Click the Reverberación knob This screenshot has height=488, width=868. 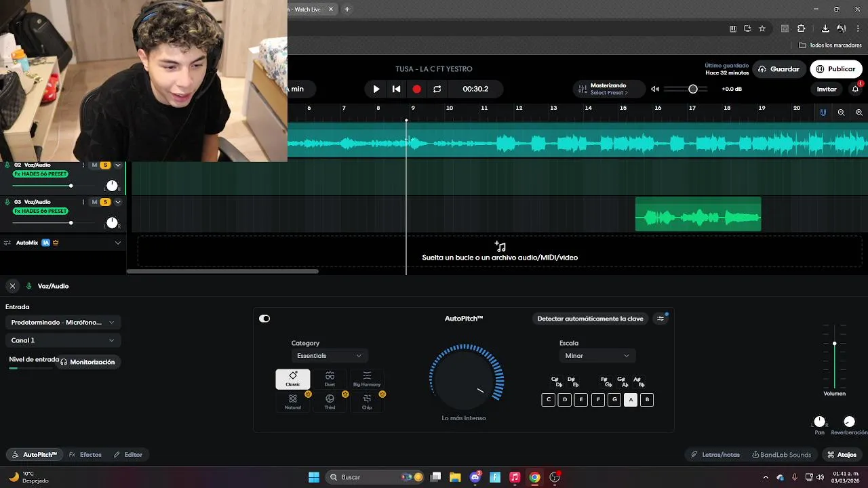coord(849,422)
